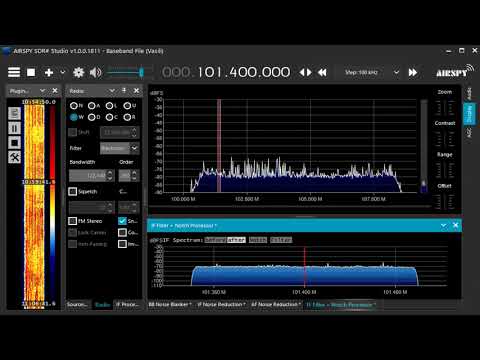Step frequency up with fast-forward arrows
Screen dimensions: 480x360
point(413,72)
